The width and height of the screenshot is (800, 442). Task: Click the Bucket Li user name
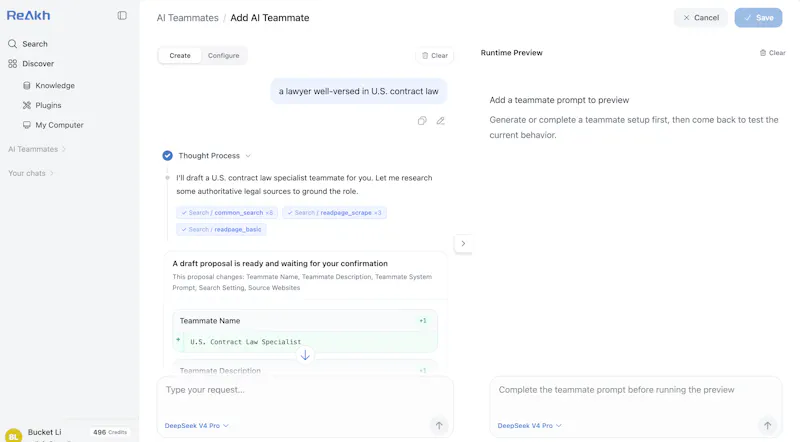tap(44, 432)
